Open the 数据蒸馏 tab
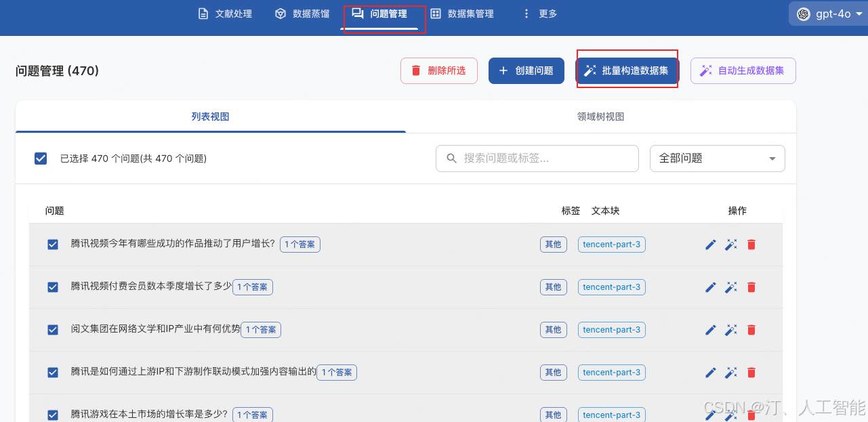Viewport: 868px width, 422px height. pos(302,14)
